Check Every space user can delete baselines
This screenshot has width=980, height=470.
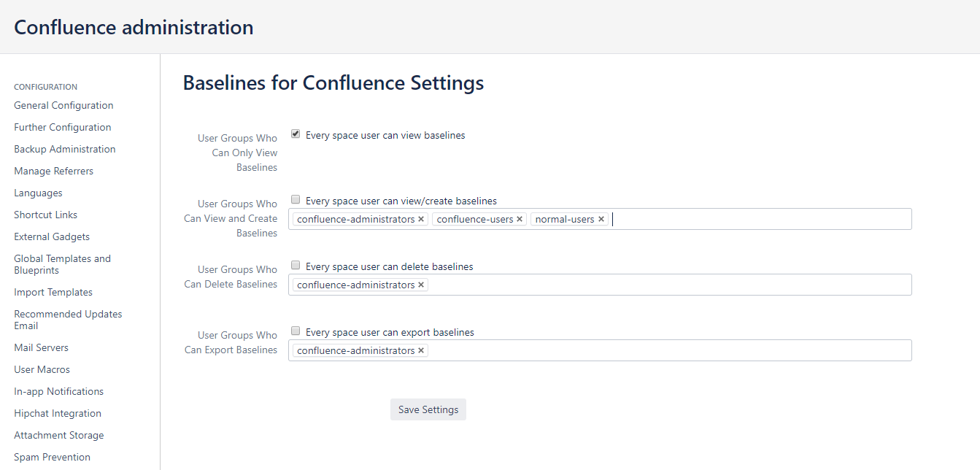click(x=296, y=266)
